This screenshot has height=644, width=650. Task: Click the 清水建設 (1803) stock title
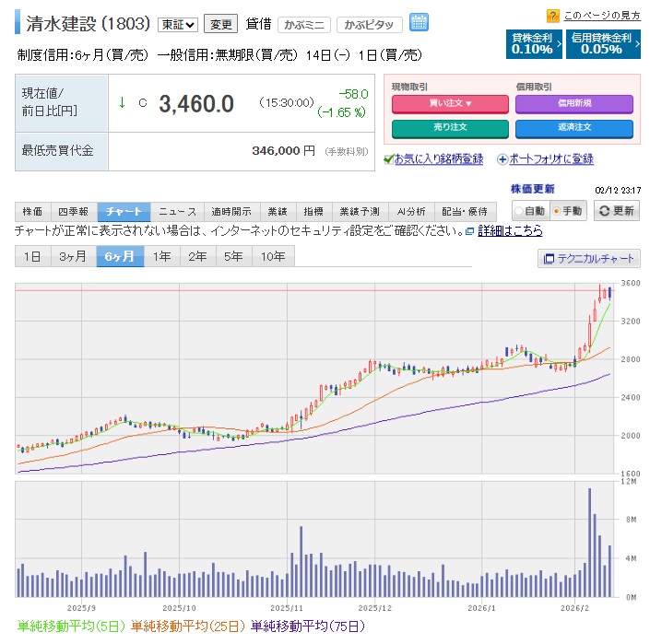(88, 24)
